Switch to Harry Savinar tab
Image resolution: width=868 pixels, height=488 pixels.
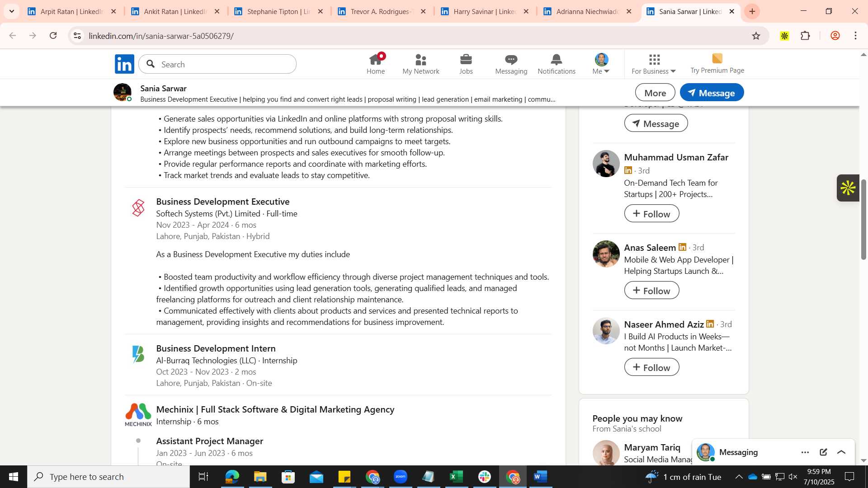484,11
